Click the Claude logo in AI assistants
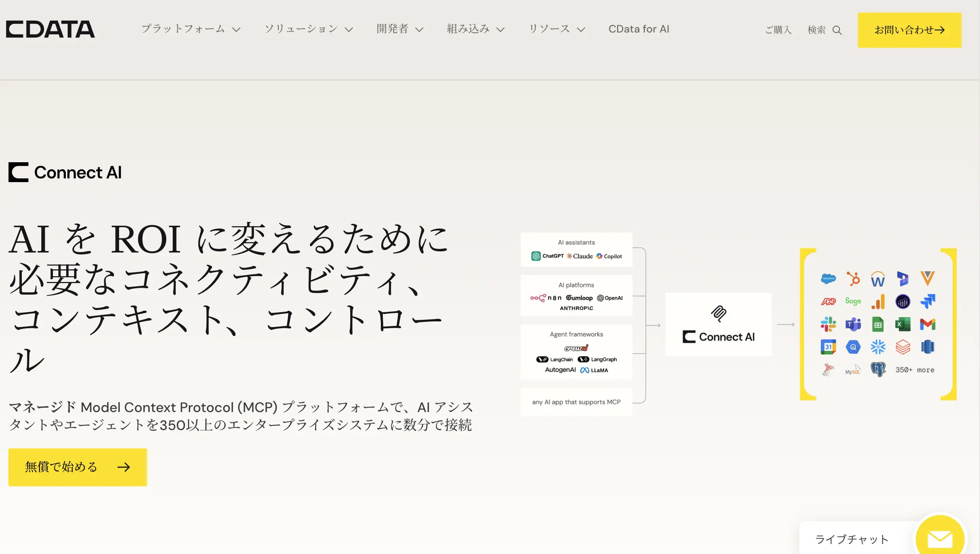Screen dimensions: 980x554 tap(580, 256)
